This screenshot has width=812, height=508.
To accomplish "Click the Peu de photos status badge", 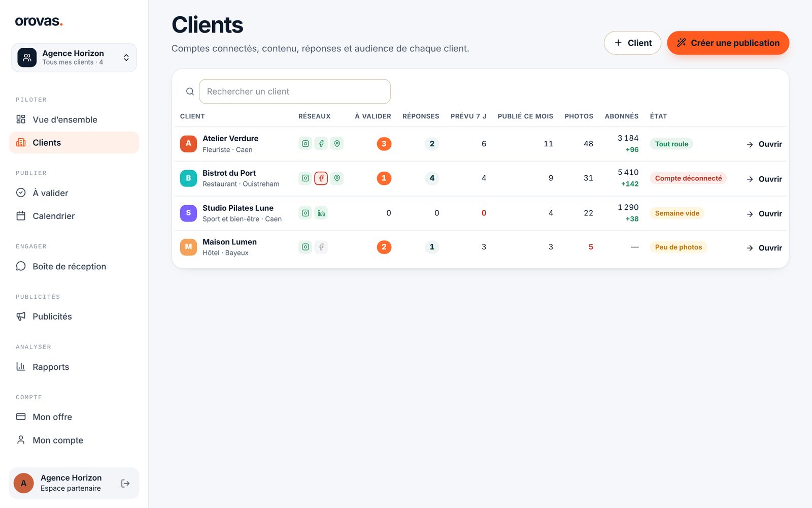I will (x=679, y=247).
